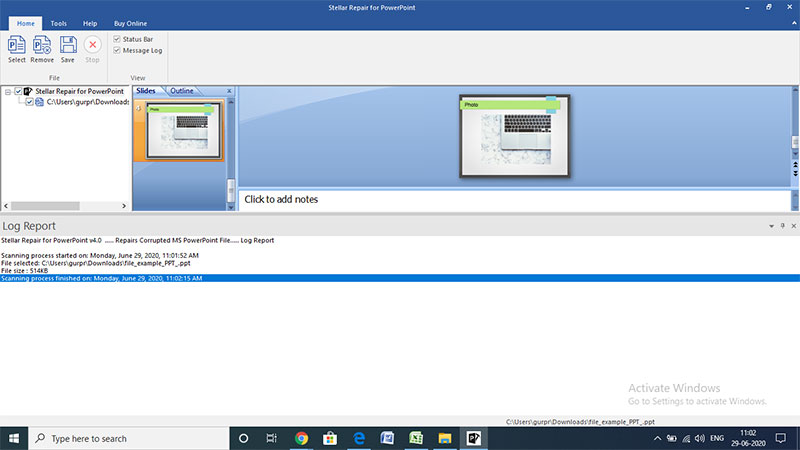Image resolution: width=800 pixels, height=450 pixels.
Task: Open Microsoft Store from the taskbar
Action: click(x=330, y=438)
